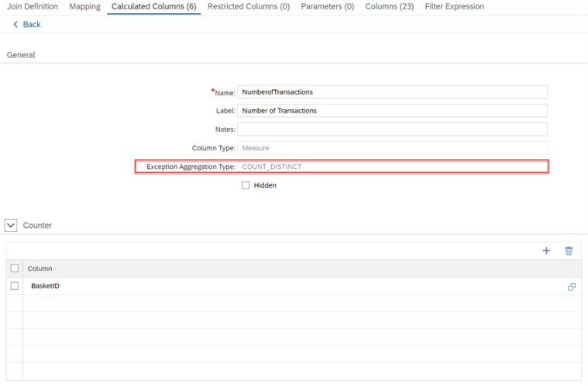The height and width of the screenshot is (386, 588).
Task: Click the Back arrow chevron icon
Action: click(x=15, y=25)
